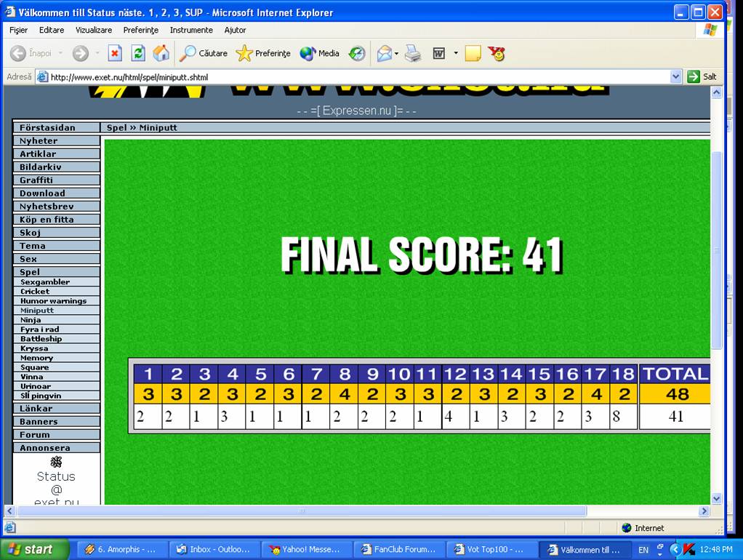This screenshot has width=743, height=560.
Task: Expand the Mail button dropdown arrow
Action: coord(396,53)
